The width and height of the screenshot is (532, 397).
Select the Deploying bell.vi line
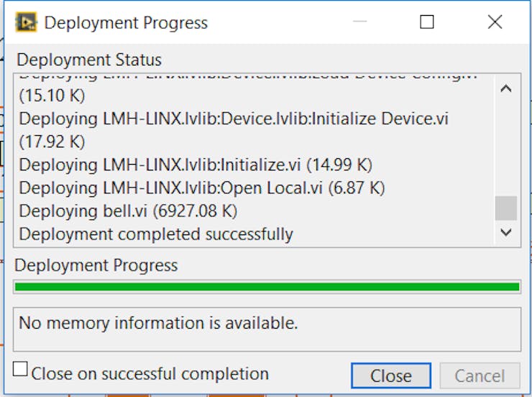(x=128, y=211)
